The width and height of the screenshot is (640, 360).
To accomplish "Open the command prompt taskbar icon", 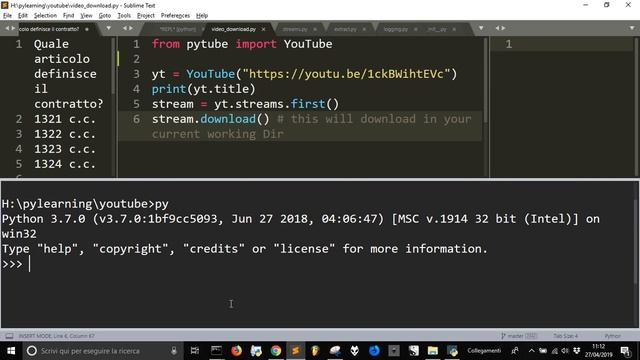I will tap(216, 351).
